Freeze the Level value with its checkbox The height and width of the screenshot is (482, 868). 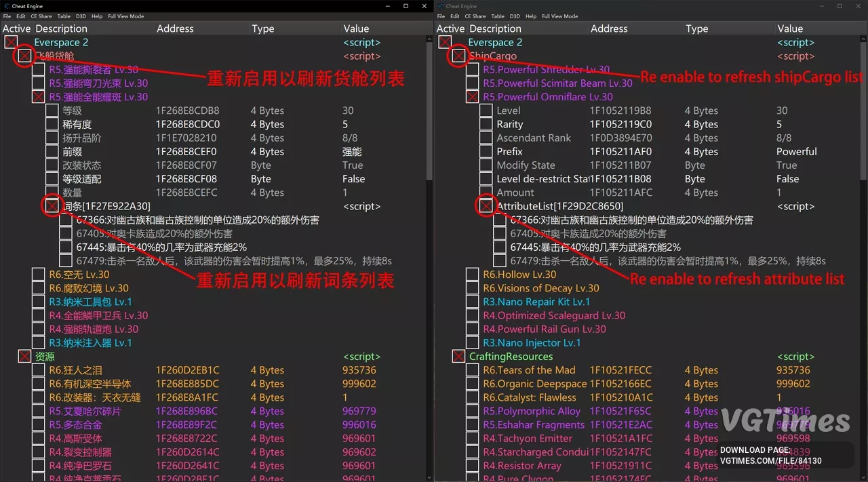point(486,111)
